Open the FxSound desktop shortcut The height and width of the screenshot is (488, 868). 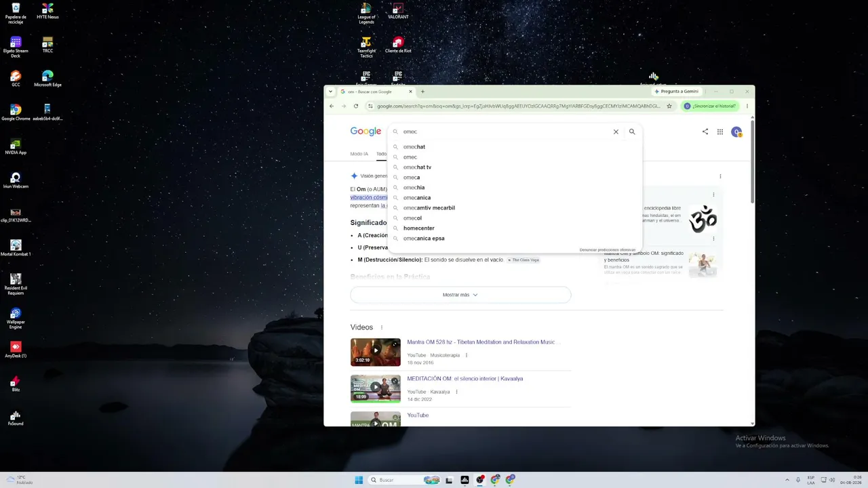16,418
